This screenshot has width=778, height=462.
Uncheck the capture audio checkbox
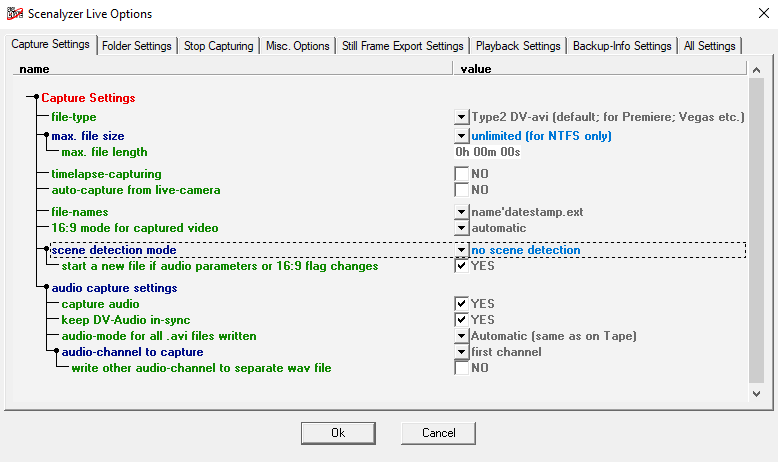pyautogui.click(x=461, y=304)
